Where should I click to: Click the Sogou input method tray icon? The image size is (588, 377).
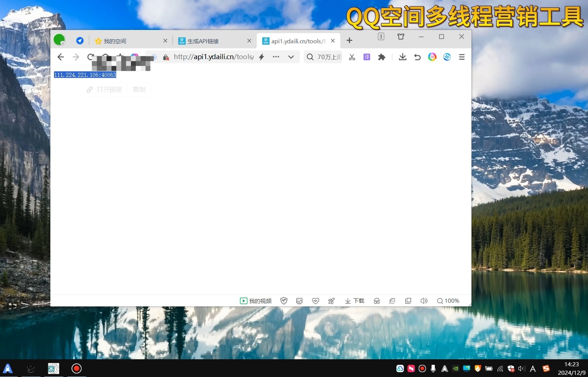(546, 369)
